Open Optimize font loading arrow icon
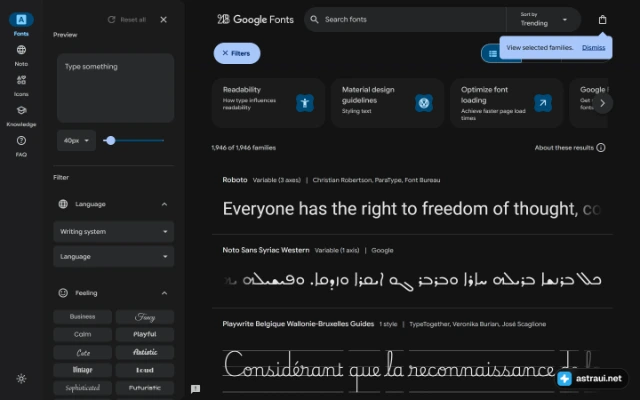640x400 pixels. coord(543,103)
